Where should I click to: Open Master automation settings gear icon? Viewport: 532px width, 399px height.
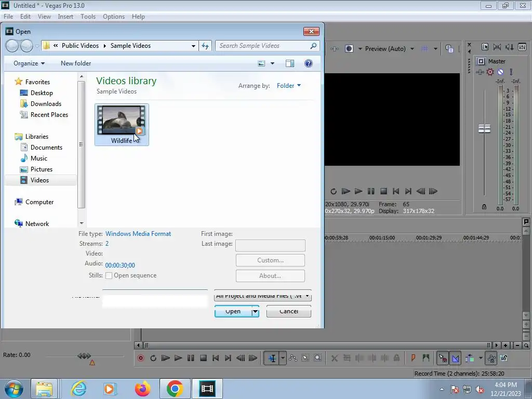[490, 72]
